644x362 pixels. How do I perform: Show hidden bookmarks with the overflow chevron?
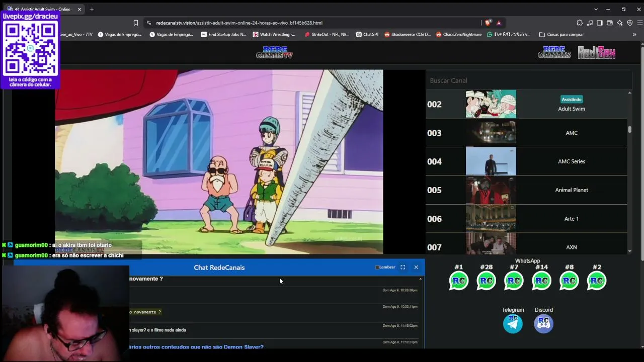tap(634, 35)
